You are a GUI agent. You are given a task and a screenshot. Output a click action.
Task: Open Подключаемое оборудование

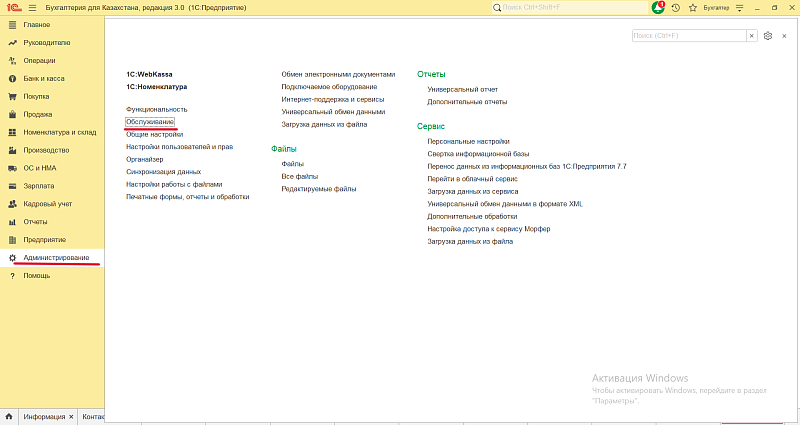click(329, 87)
